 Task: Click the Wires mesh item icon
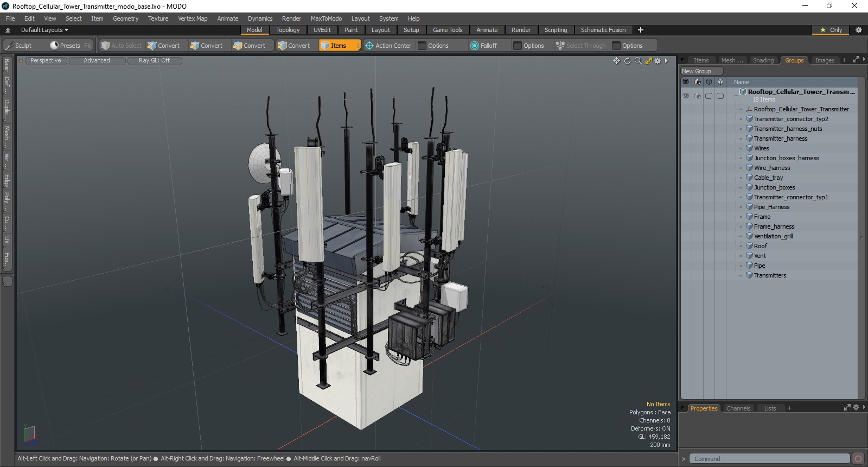click(x=749, y=148)
